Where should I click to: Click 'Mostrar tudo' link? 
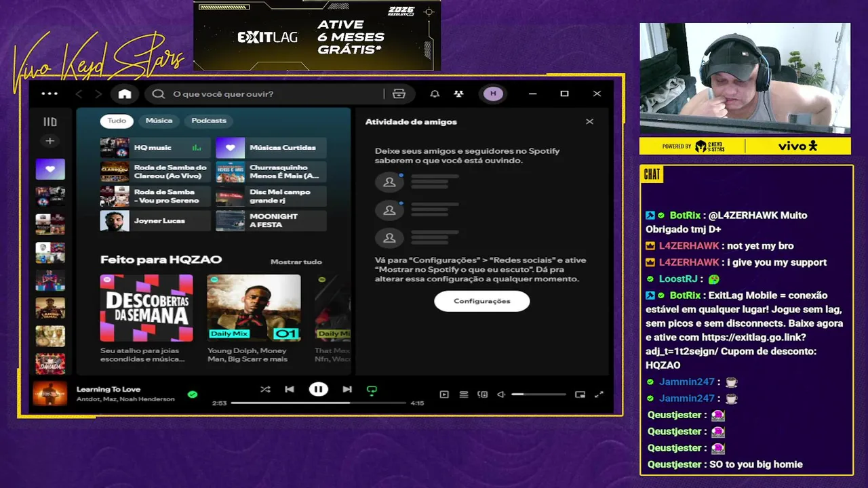[296, 262]
